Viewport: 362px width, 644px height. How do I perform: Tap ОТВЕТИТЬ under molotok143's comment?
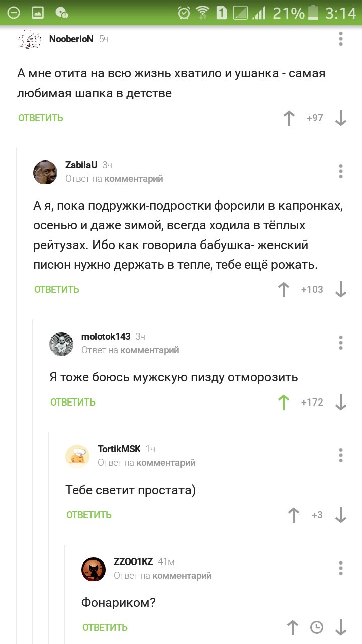coord(73,402)
